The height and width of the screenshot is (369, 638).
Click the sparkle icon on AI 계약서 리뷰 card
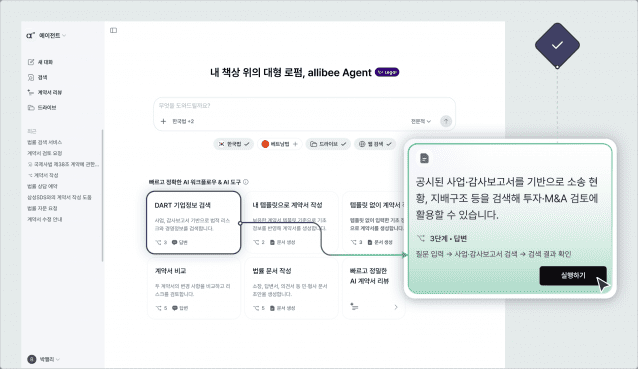point(354,306)
